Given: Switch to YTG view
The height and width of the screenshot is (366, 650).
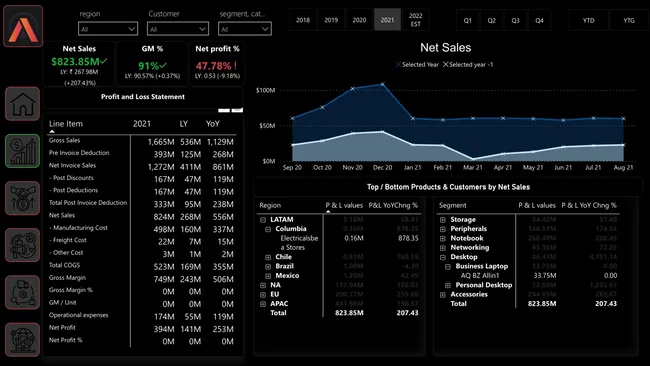Looking at the screenshot, I should click(629, 20).
